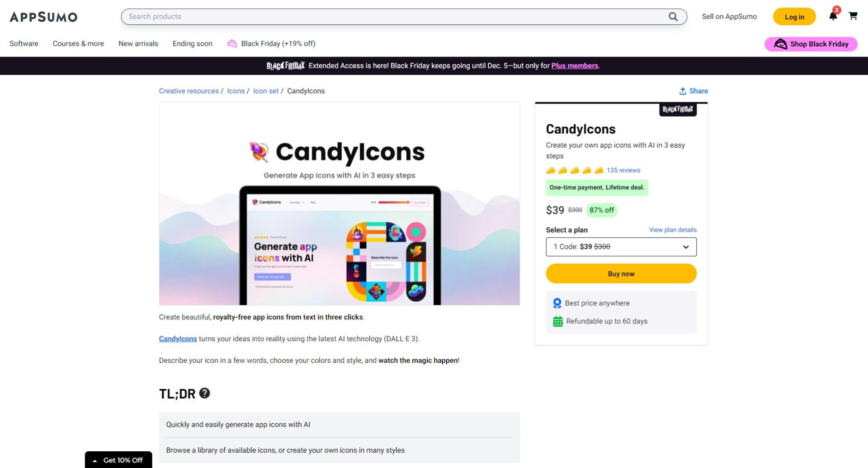Image resolution: width=868 pixels, height=468 pixels.
Task: Open Ending soon deals
Action: tap(192, 44)
